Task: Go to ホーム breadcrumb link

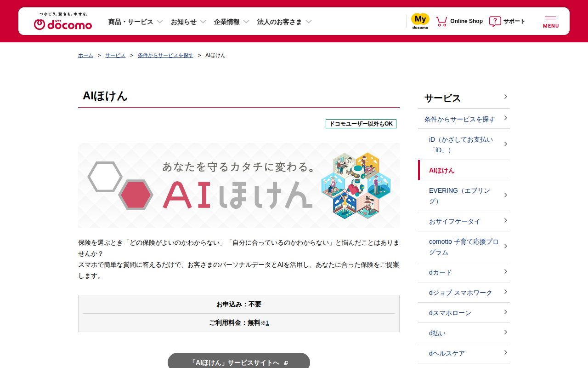Action: coord(85,55)
